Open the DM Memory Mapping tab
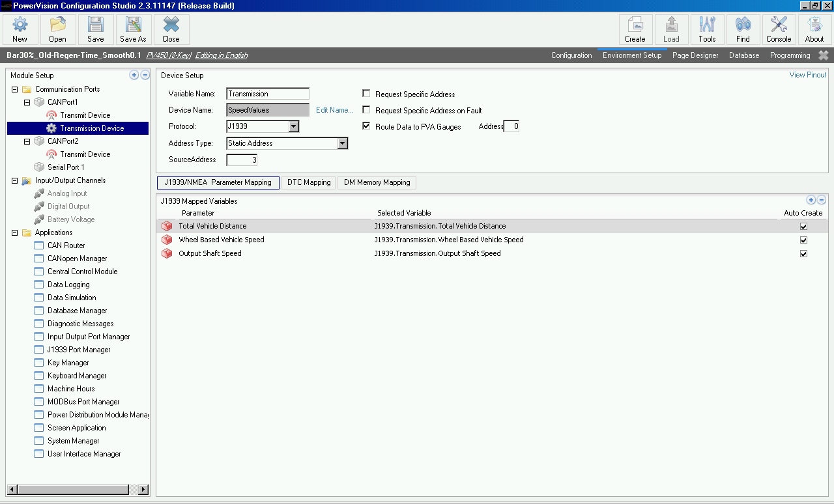 click(377, 183)
